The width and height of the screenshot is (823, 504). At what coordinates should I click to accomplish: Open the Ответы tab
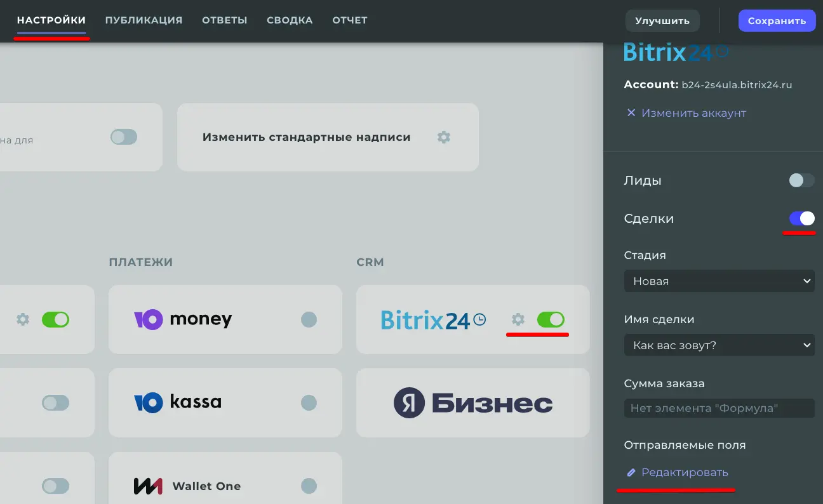tap(225, 20)
